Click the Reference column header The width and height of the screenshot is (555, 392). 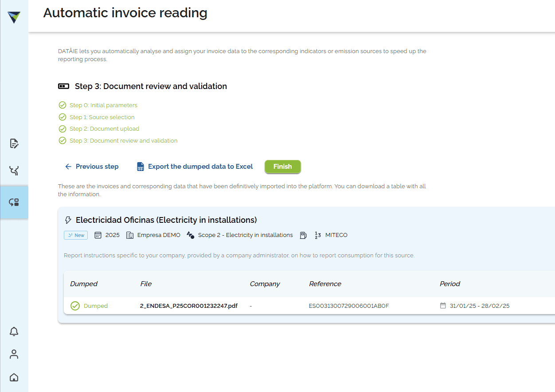click(x=325, y=284)
